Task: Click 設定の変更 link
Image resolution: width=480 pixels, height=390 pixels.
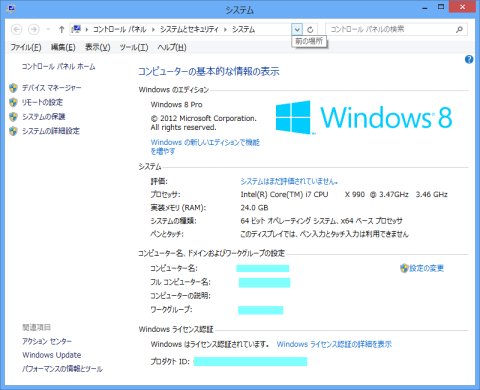Action: (426, 268)
